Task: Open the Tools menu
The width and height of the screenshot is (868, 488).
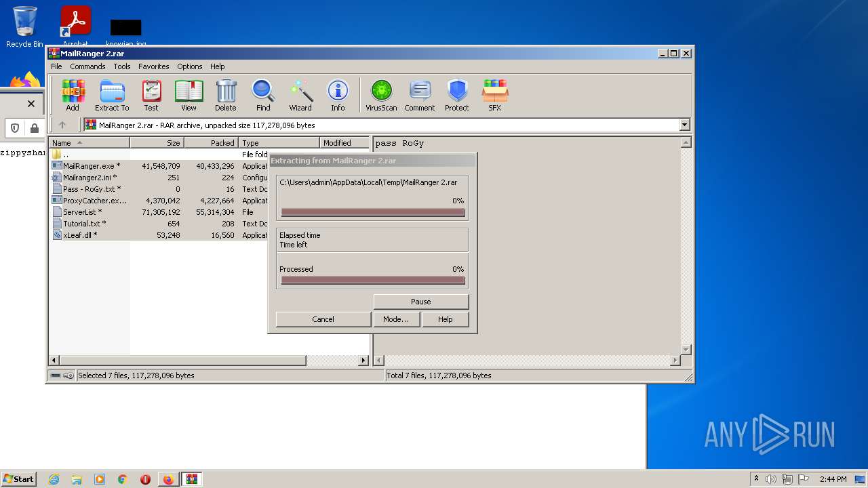Action: click(x=122, y=66)
